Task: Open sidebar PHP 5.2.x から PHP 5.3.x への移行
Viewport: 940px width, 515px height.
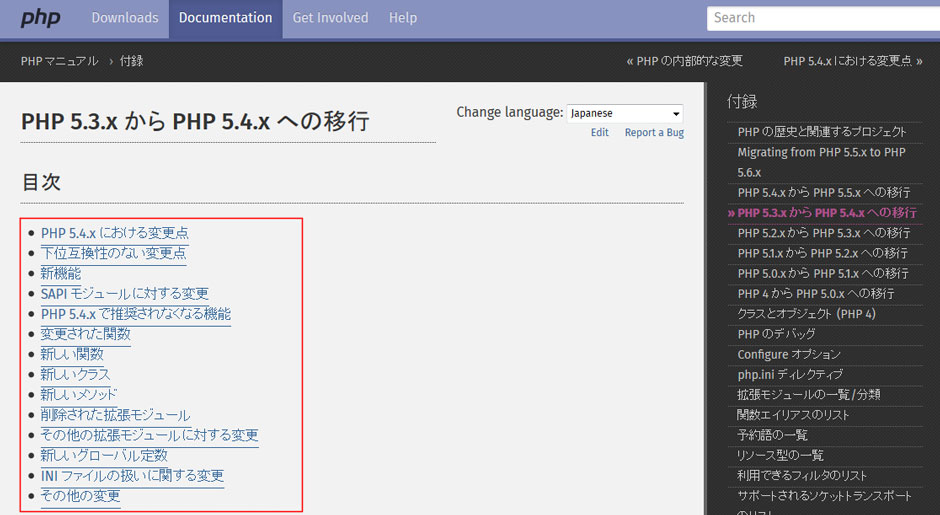Action: (x=824, y=233)
